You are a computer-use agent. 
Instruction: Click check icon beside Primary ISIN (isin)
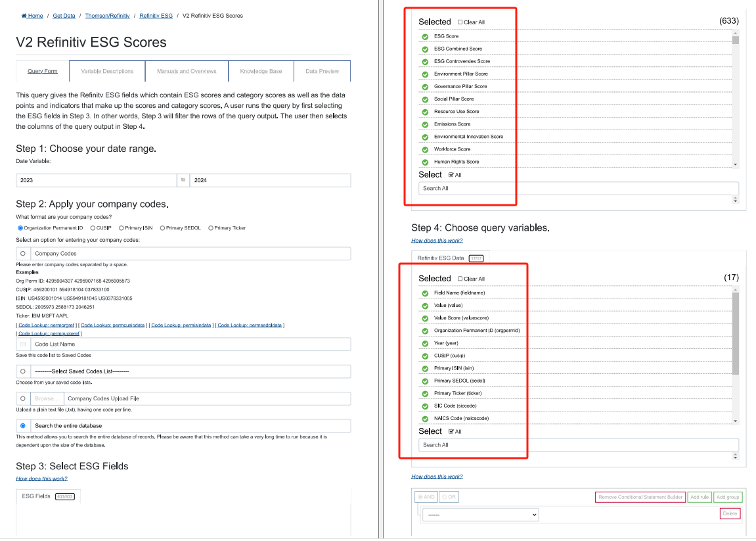[425, 369]
